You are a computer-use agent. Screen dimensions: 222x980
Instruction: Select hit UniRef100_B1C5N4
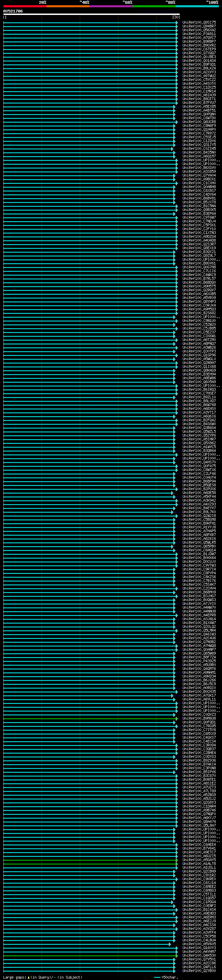(x=199, y=206)
